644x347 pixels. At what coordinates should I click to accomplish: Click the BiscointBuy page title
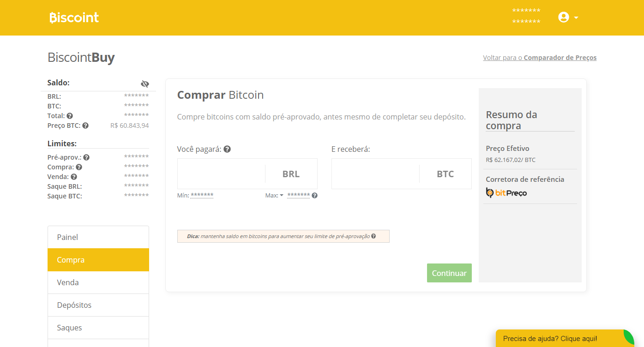(81, 58)
